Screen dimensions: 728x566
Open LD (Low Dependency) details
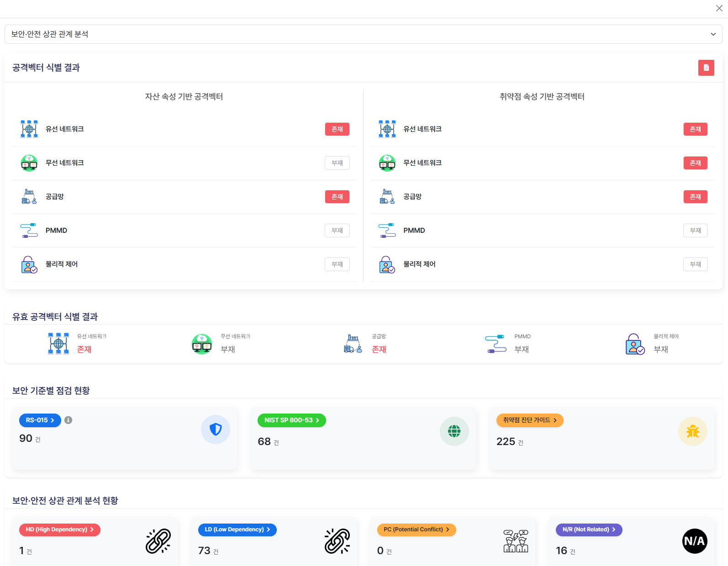pos(237,530)
